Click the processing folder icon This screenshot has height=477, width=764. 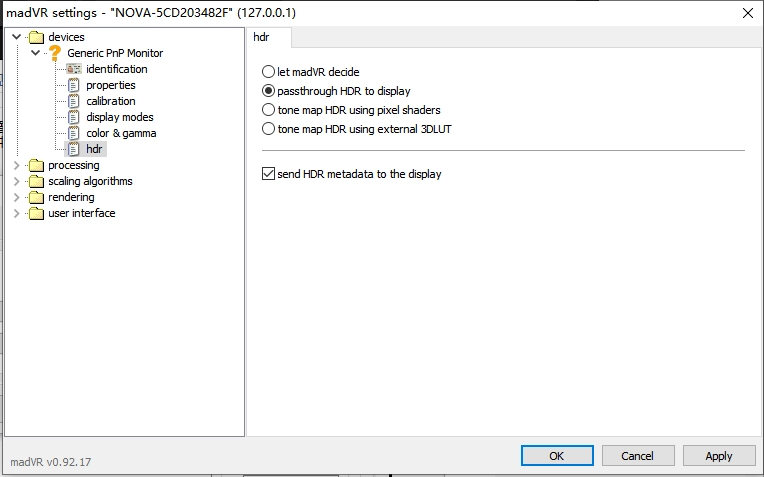[37, 166]
